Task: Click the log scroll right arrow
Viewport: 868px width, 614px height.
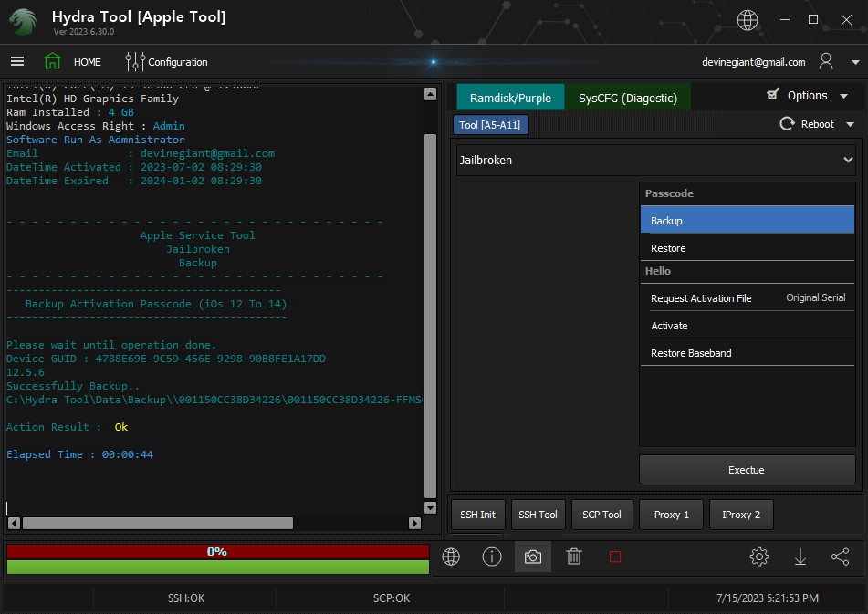Action: [414, 523]
